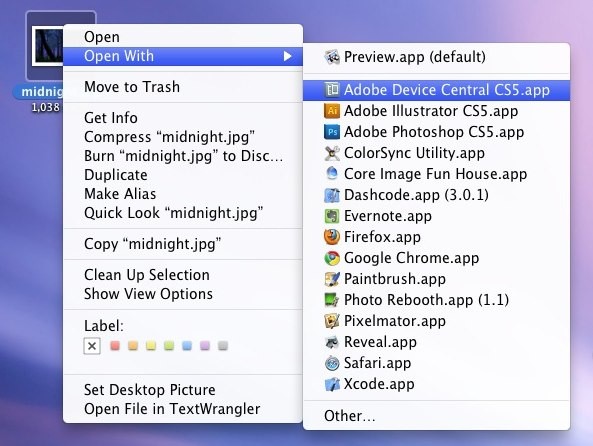
Task: Open with Xcode.app text
Action: click(379, 384)
